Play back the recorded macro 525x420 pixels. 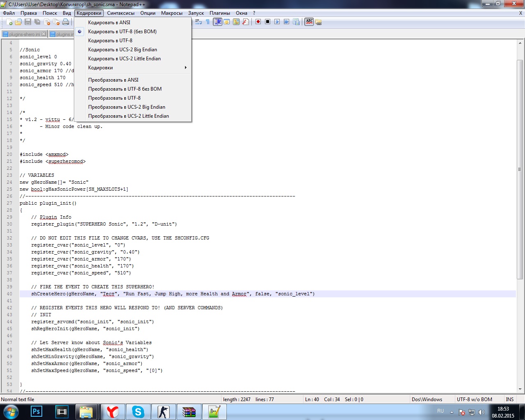pos(277,22)
